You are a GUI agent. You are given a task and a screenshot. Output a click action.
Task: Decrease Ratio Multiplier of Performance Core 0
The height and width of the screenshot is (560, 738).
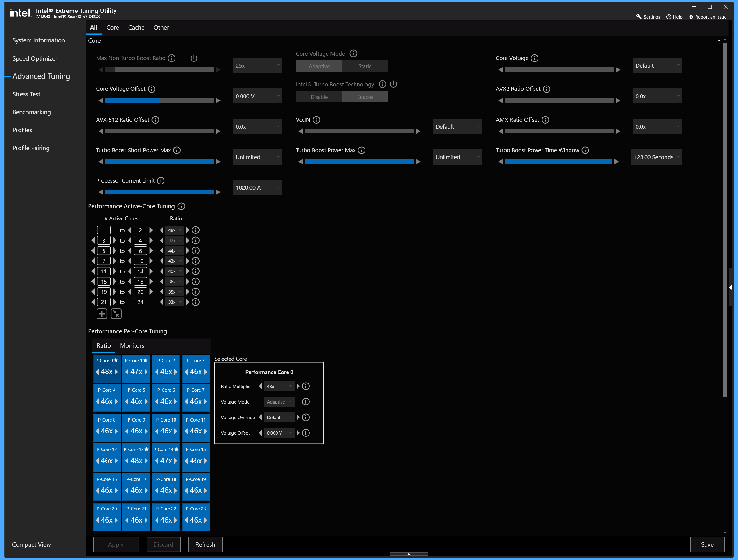(x=260, y=386)
